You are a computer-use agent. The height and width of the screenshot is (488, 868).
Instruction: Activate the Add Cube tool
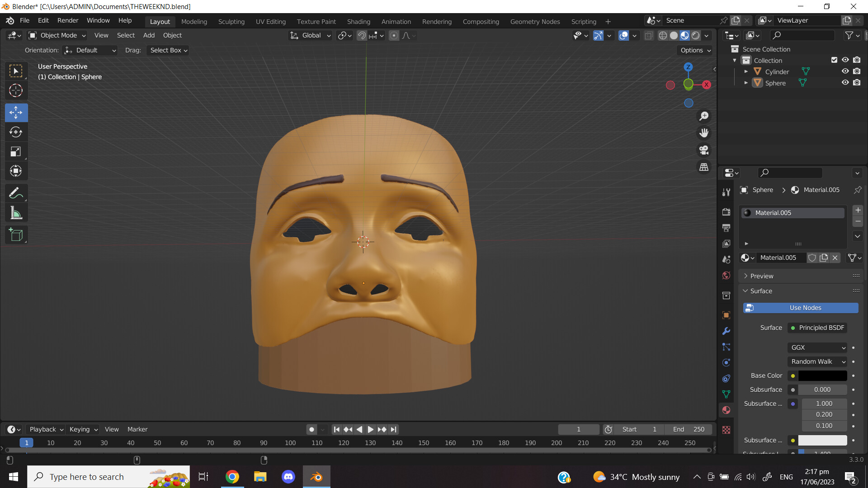[16, 235]
